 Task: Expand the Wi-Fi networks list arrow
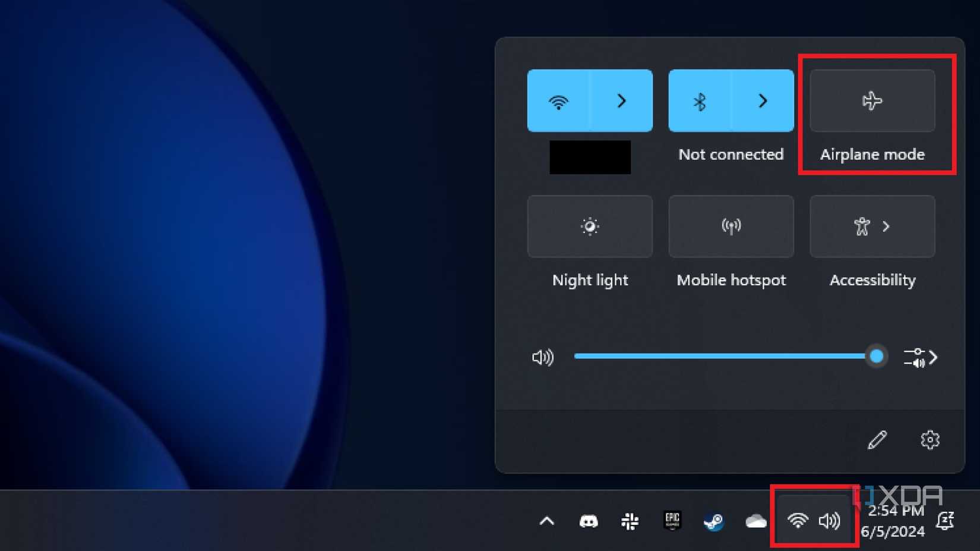pos(621,101)
